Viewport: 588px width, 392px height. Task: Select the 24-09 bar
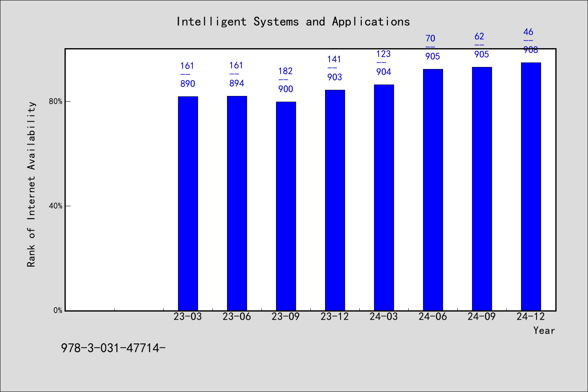482,189
